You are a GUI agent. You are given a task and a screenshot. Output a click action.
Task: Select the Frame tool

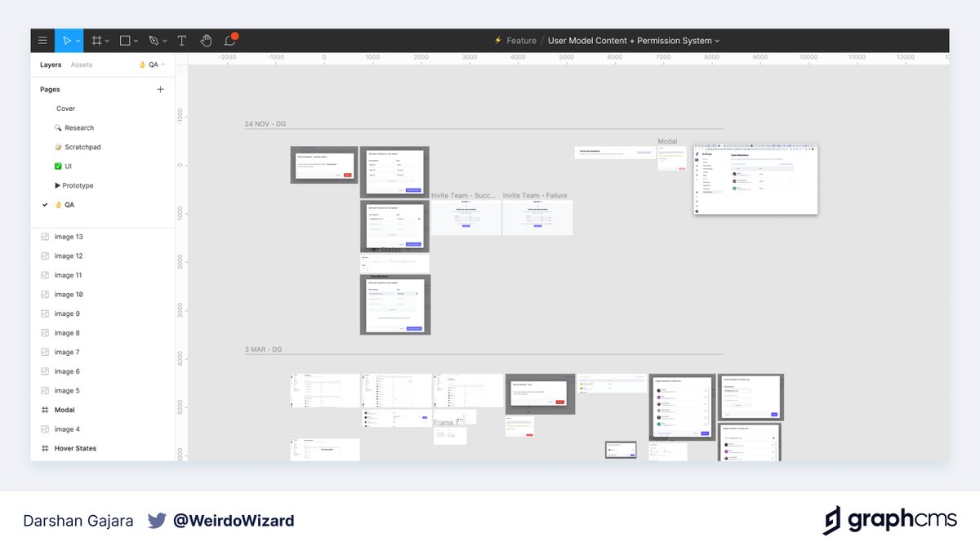click(96, 41)
